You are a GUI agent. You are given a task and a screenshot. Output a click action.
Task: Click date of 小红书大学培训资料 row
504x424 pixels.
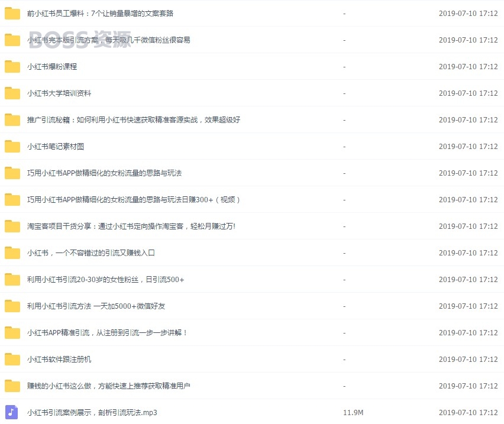(469, 93)
